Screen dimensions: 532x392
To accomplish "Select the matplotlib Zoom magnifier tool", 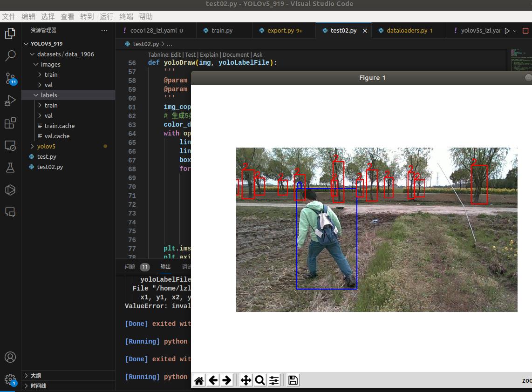I will 260,380.
